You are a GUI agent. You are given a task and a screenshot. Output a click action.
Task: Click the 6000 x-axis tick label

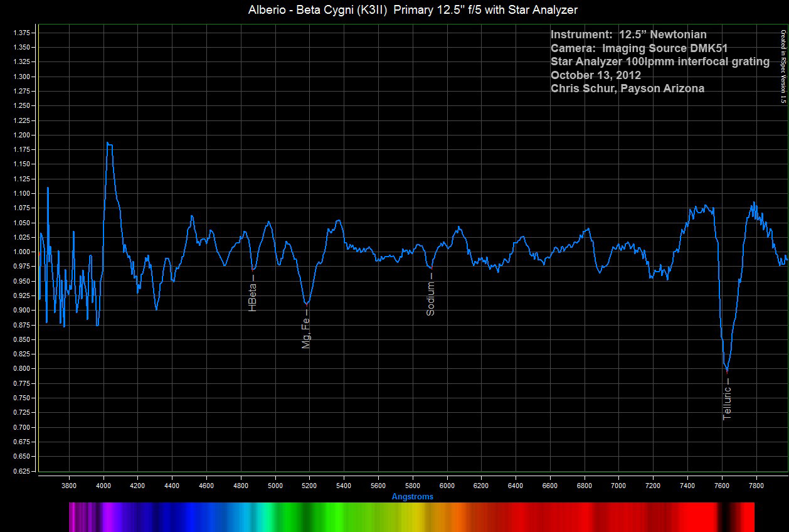click(447, 485)
